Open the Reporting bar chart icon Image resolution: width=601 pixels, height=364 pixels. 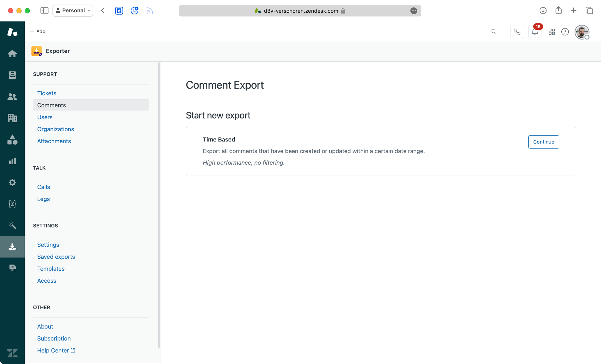tap(12, 161)
